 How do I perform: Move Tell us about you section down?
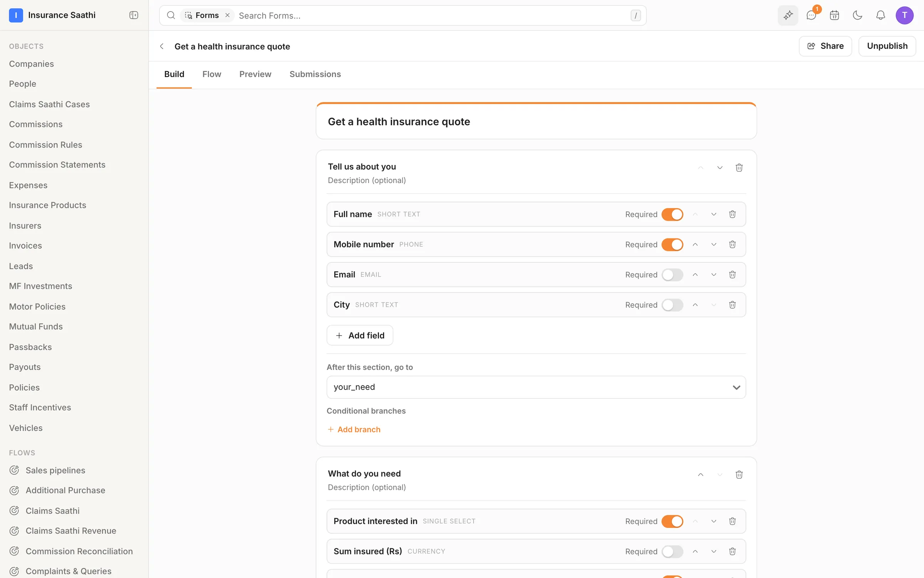coord(720,168)
